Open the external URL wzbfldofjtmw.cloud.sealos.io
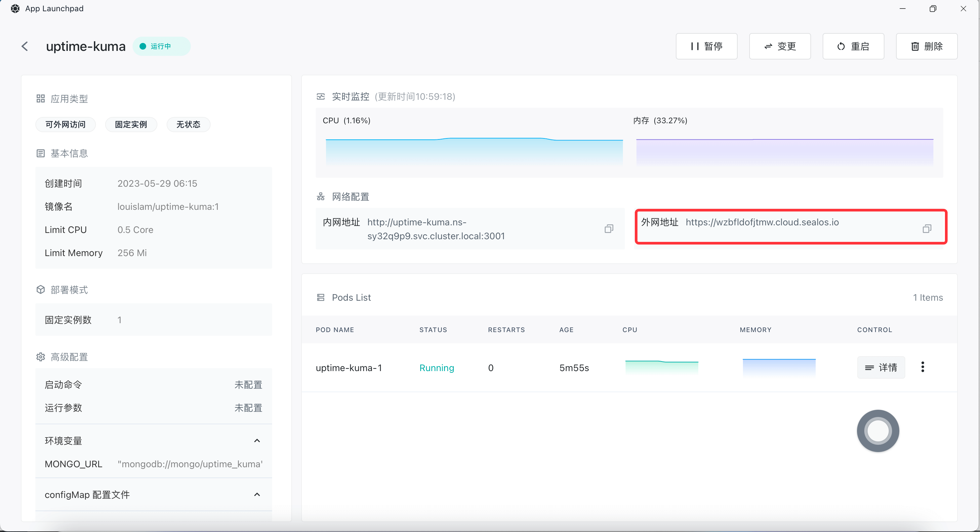This screenshot has width=980, height=532. pyautogui.click(x=762, y=222)
